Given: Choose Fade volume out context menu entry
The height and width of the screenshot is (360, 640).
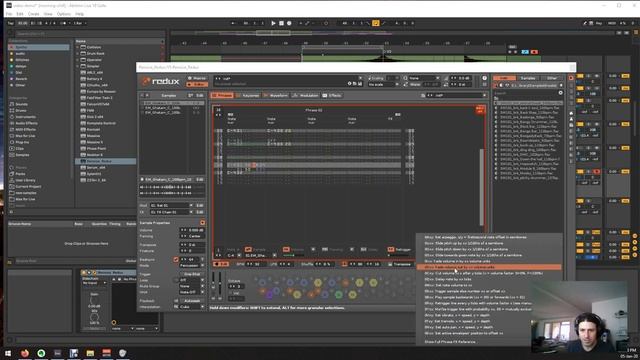Looking at the screenshot, I should (489, 267).
